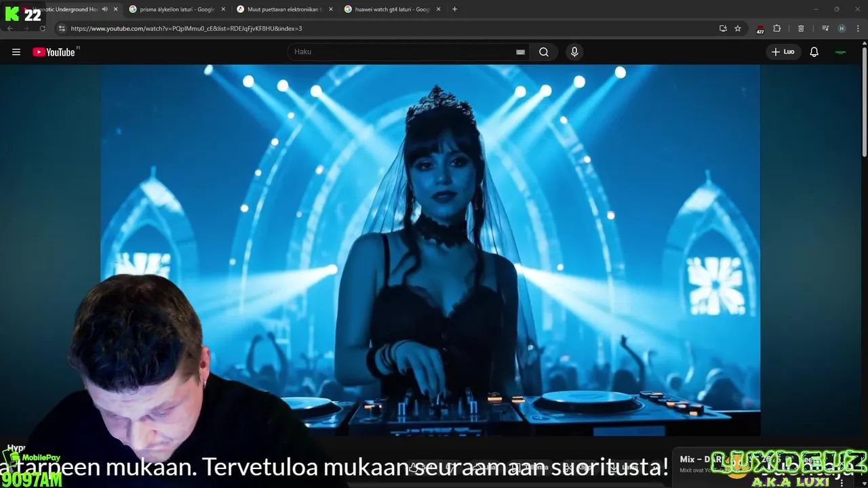Close the prisma älykellon laturi tab
868x488 pixels.
coord(223,9)
